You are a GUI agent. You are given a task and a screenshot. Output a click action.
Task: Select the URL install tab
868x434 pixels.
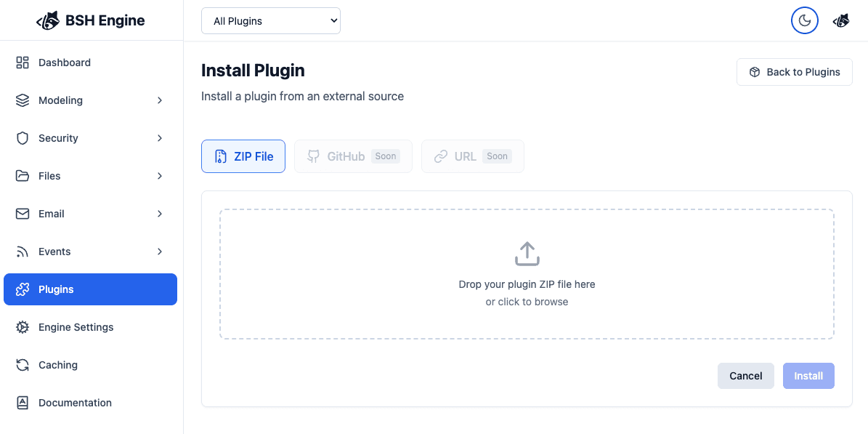pyautogui.click(x=472, y=156)
